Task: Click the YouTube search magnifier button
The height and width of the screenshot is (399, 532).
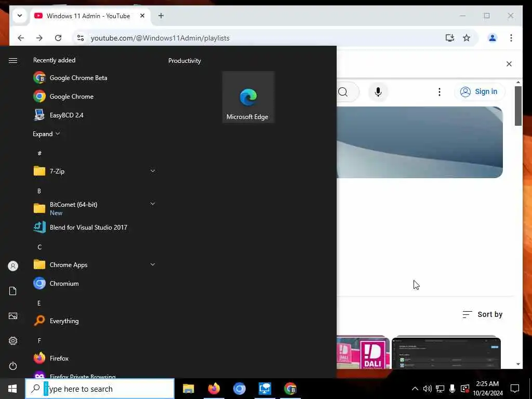Action: coord(343,92)
